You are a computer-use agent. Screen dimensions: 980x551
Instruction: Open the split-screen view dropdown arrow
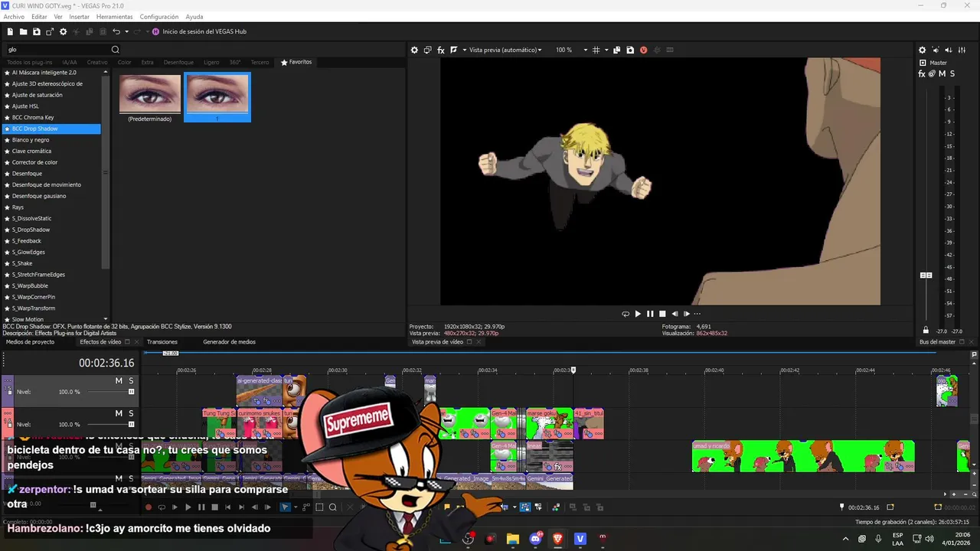[x=463, y=50]
